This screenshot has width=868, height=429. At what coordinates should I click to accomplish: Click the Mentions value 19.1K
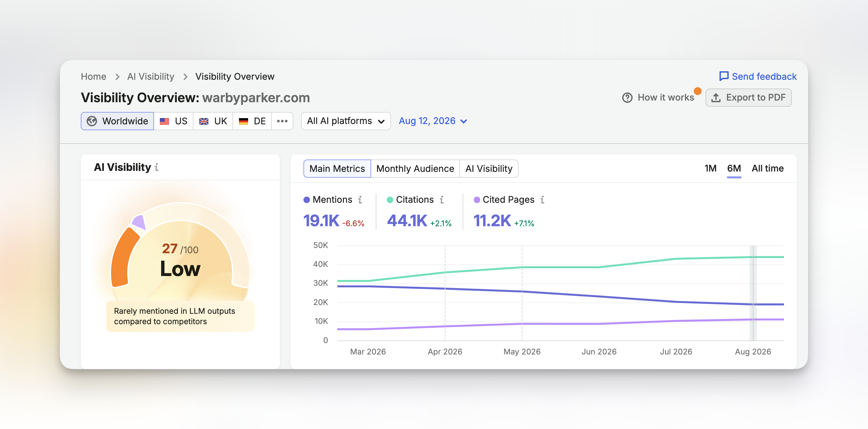(x=321, y=221)
